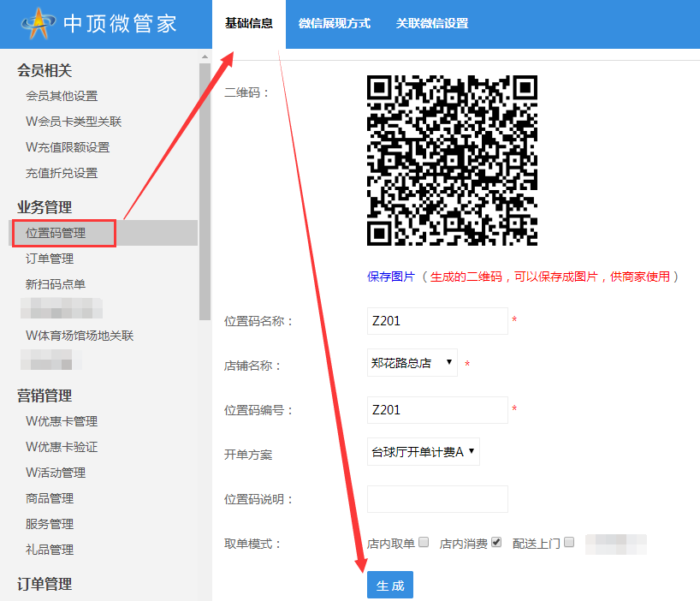The image size is (700, 601).
Task: Open the 基础信息 tab
Action: (x=249, y=24)
